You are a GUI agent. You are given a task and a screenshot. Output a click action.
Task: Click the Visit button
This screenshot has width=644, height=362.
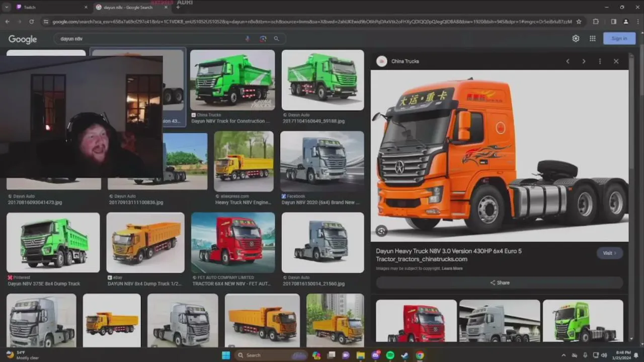(610, 253)
